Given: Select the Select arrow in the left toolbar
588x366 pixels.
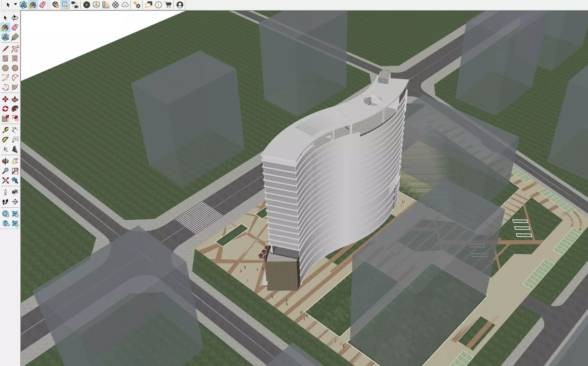Looking at the screenshot, I should [5, 18].
